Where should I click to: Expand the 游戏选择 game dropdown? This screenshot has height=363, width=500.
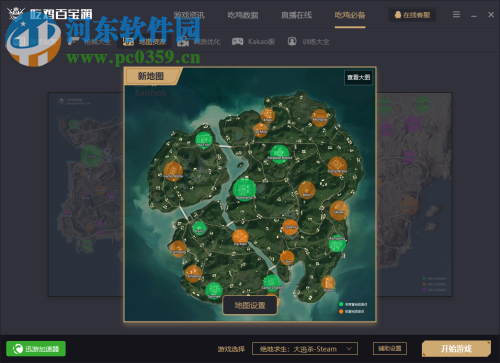click(305, 349)
